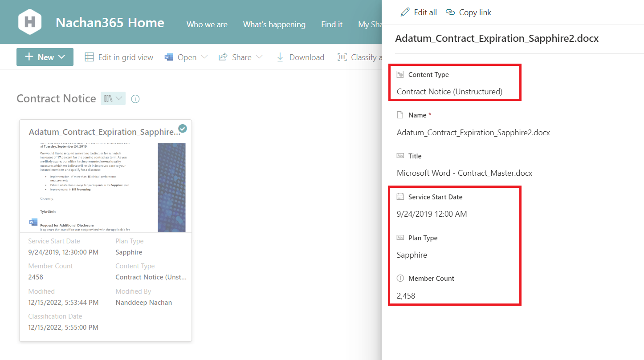Click the Nachan365 hexagon site logo

point(30,22)
